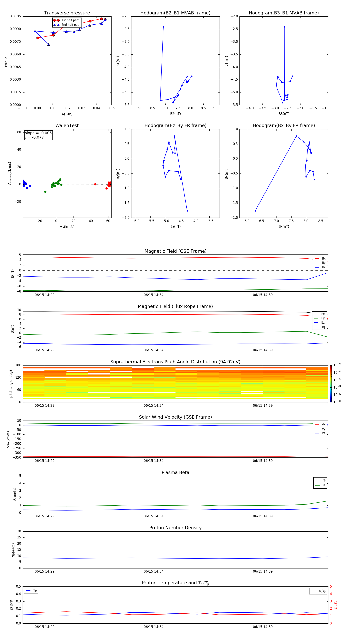Viewport: 351px width, 644px height.
Task: Click the isolated green outlier point in WalenTest plot
Action: [x=45, y=192]
